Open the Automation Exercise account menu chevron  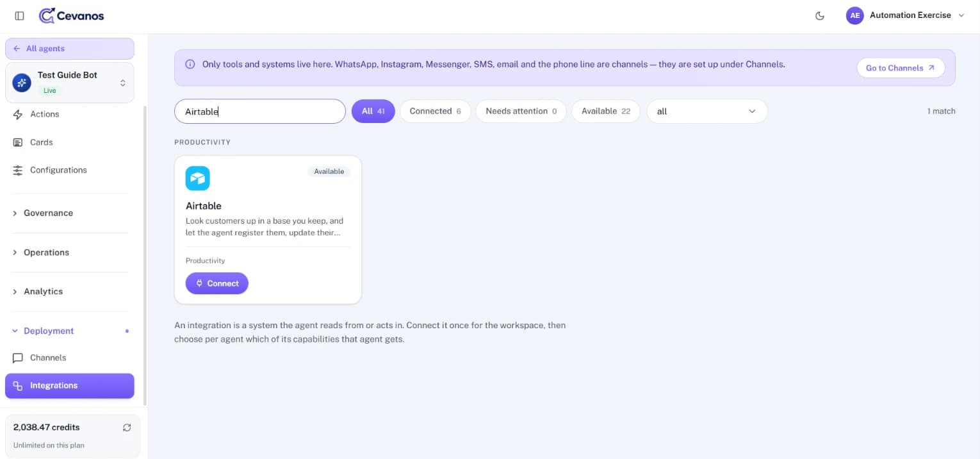[x=961, y=15]
